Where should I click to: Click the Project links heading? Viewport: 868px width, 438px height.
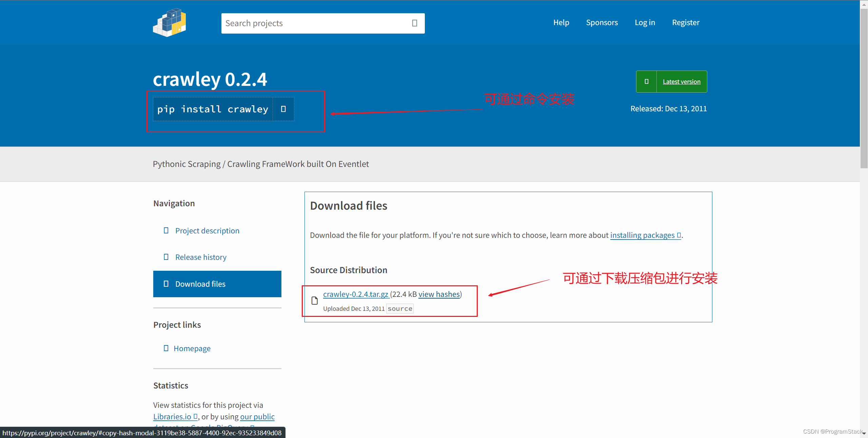pos(177,325)
